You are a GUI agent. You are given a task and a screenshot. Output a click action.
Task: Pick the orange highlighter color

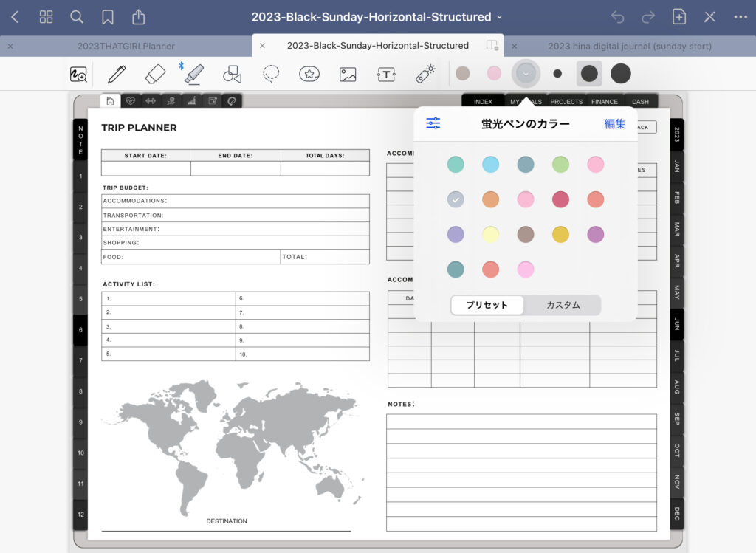[x=490, y=199]
